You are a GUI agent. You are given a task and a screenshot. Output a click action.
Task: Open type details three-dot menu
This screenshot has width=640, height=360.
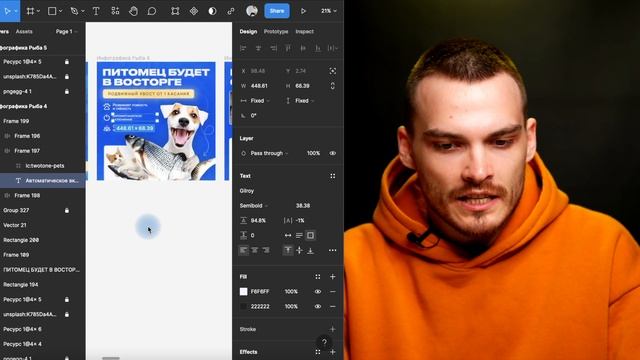333,250
